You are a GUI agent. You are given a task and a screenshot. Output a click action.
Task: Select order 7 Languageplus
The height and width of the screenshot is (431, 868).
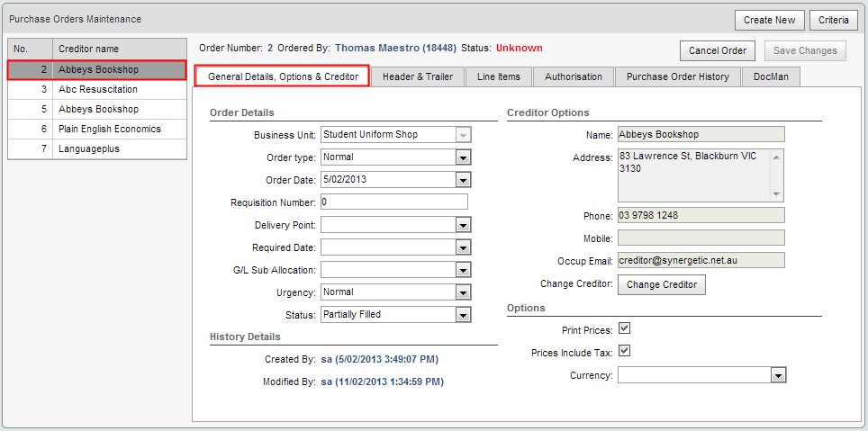(97, 148)
